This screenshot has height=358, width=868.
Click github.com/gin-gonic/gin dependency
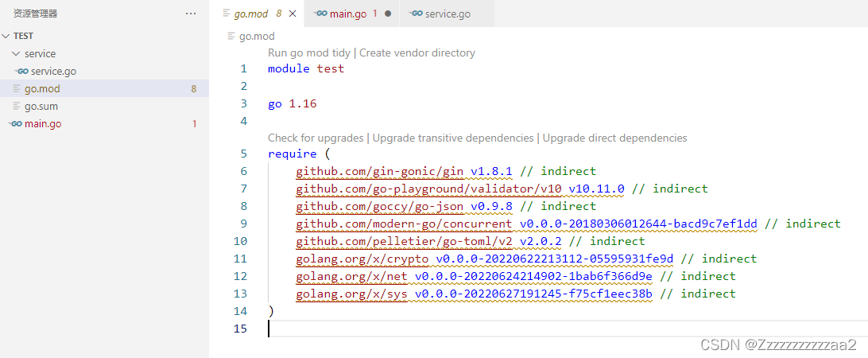point(379,171)
